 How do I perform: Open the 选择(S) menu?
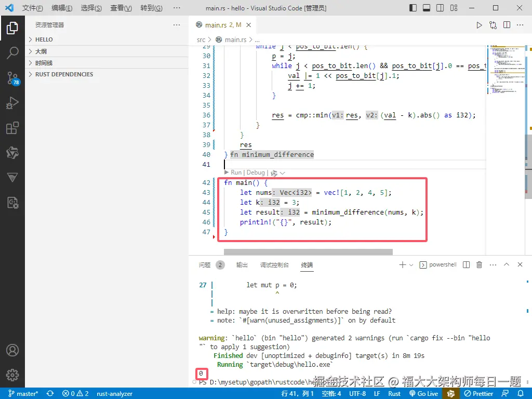[x=91, y=8]
